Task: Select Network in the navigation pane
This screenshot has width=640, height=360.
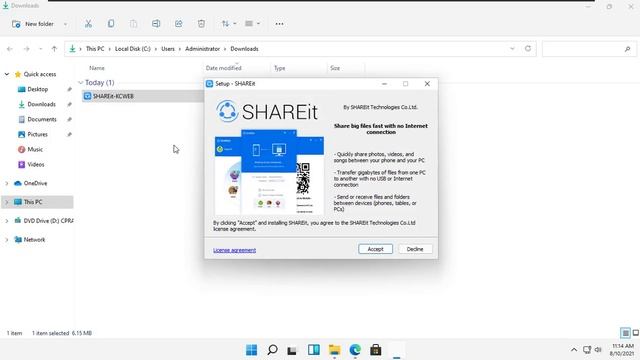Action: [34, 240]
